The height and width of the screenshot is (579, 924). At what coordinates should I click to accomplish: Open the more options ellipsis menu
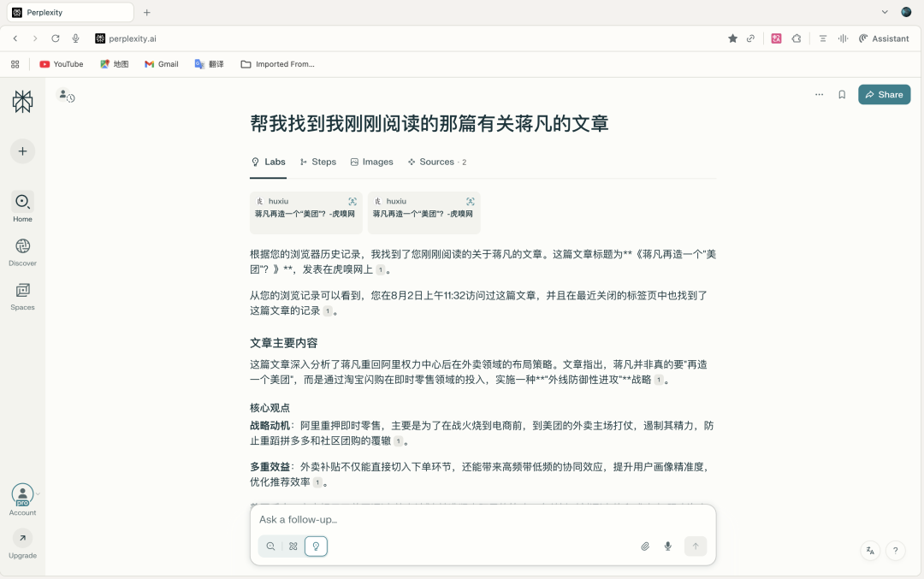(x=819, y=94)
